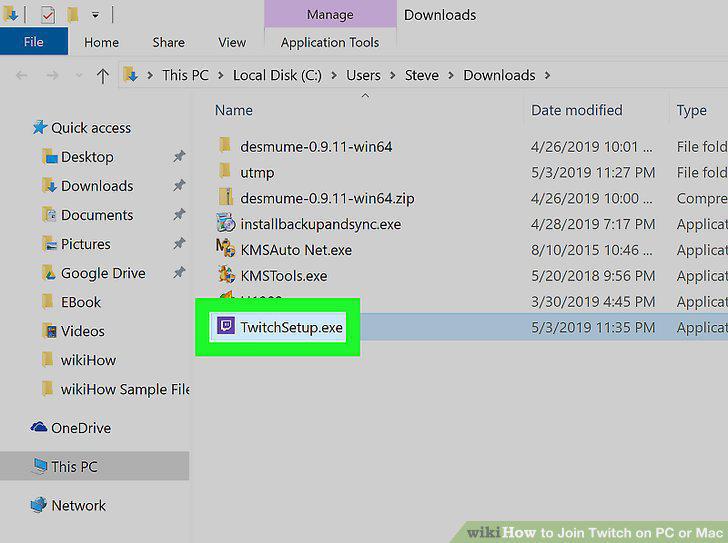The image size is (728, 543).
Task: Open the EBook folder in sidebar
Action: click(81, 302)
